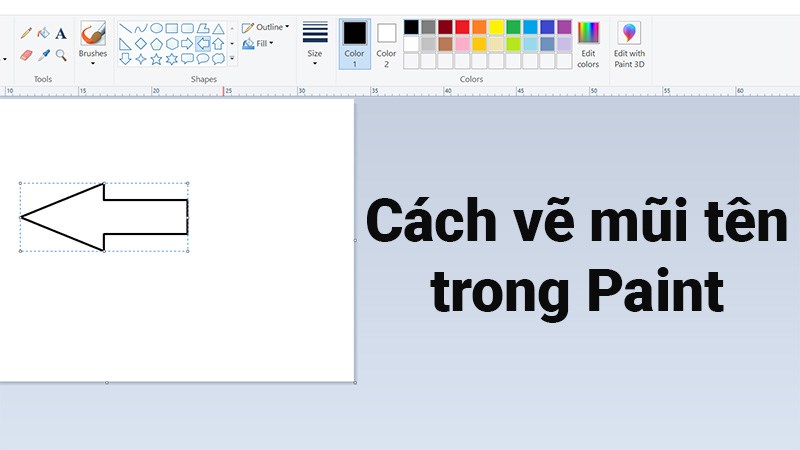Screen dimensions: 800x450
Task: Choose the Up arrow shape
Action: [x=218, y=44]
